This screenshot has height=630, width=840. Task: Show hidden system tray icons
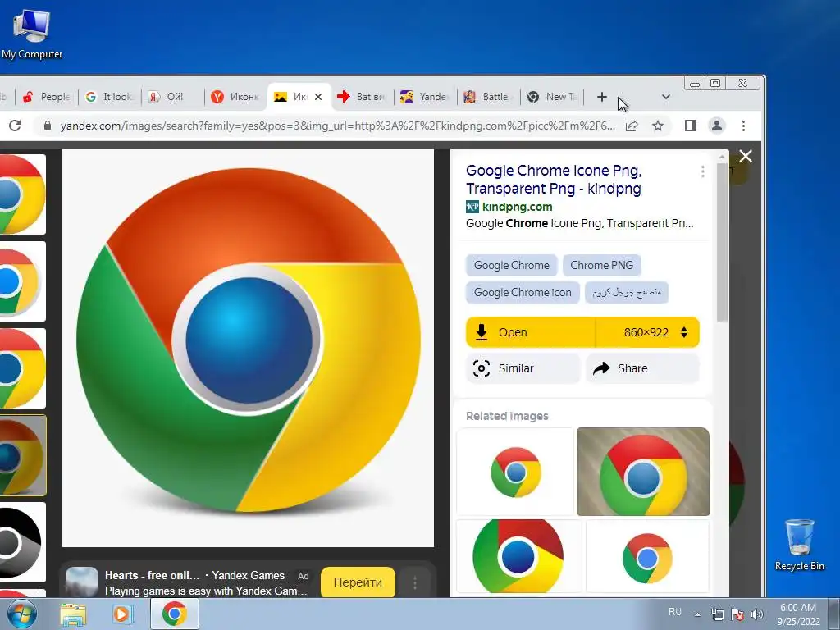click(x=697, y=614)
